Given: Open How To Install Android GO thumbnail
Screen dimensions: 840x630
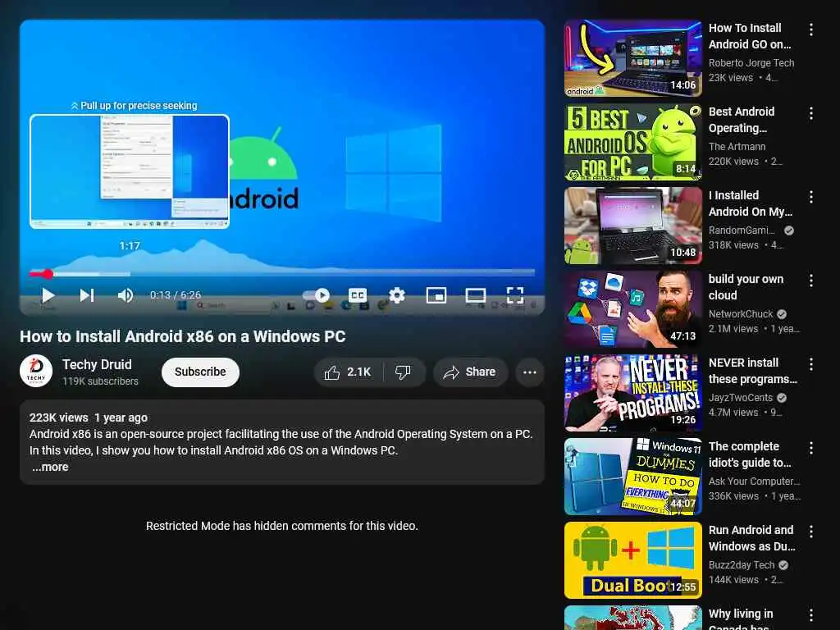Looking at the screenshot, I should (632, 58).
